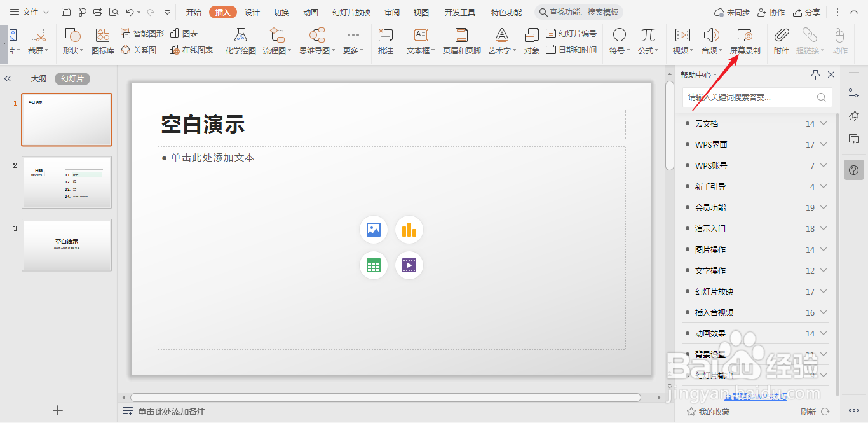Screen dimensions: 868x423
Task: Switch to the 幻灯片 slides tab
Action: coord(72,78)
